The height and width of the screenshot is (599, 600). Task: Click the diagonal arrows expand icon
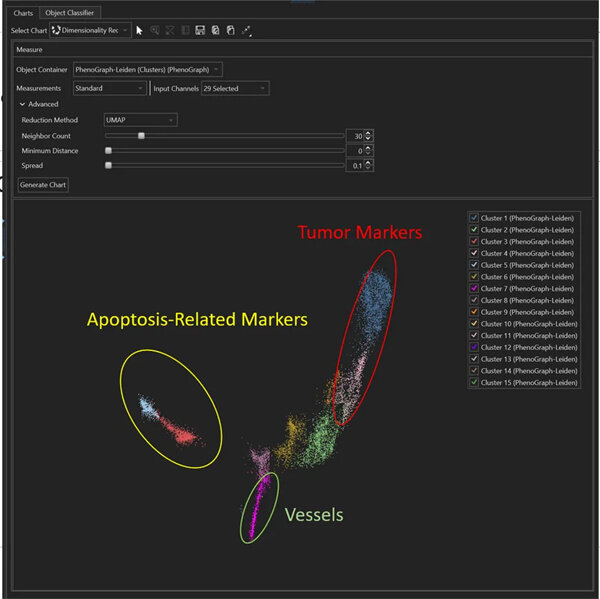pyautogui.click(x=247, y=30)
